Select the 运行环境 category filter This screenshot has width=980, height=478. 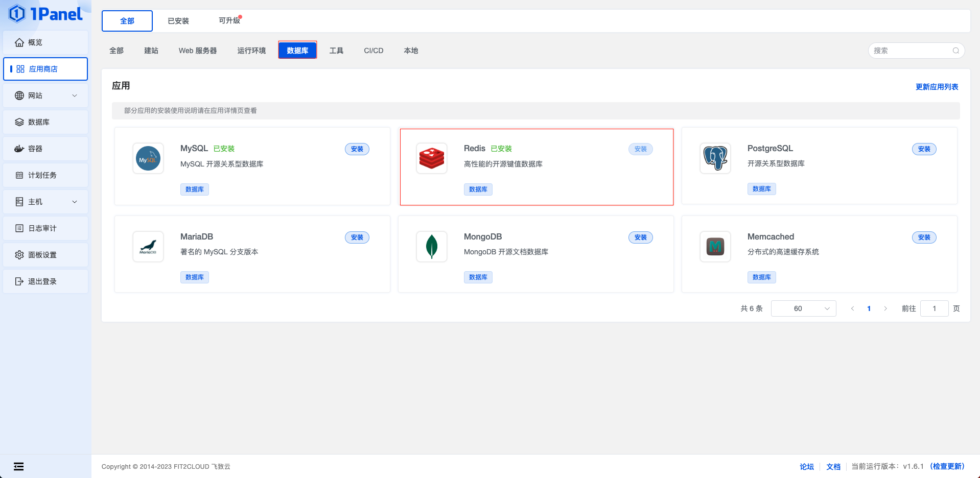pyautogui.click(x=251, y=51)
